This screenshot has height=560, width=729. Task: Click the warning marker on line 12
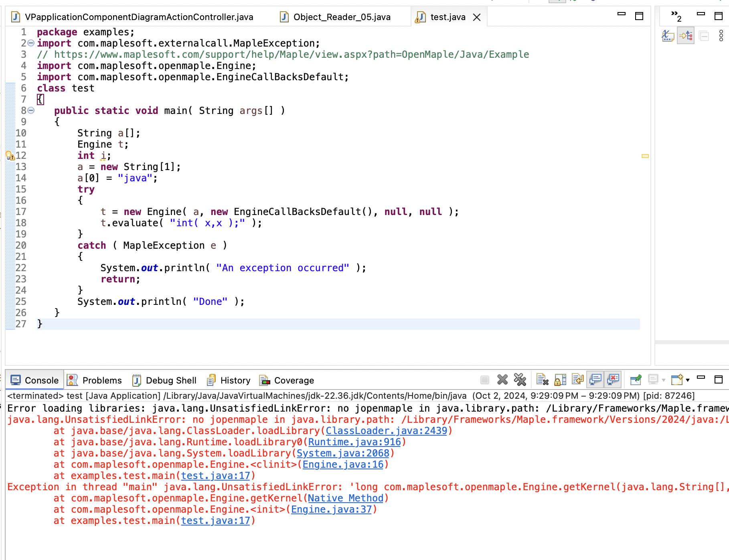point(10,156)
